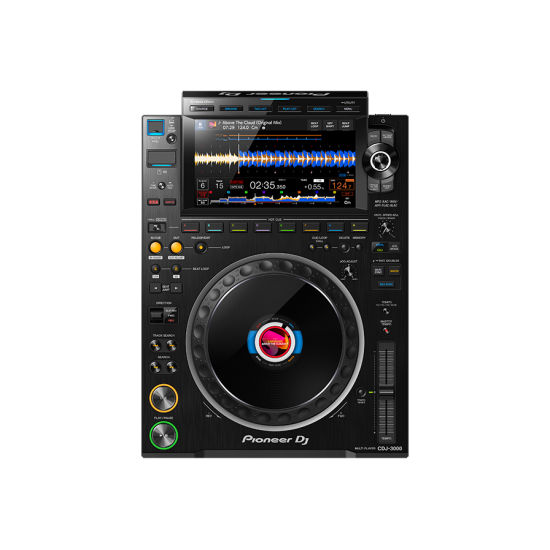Tap the blue KEY SYNC button

pyautogui.click(x=386, y=284)
